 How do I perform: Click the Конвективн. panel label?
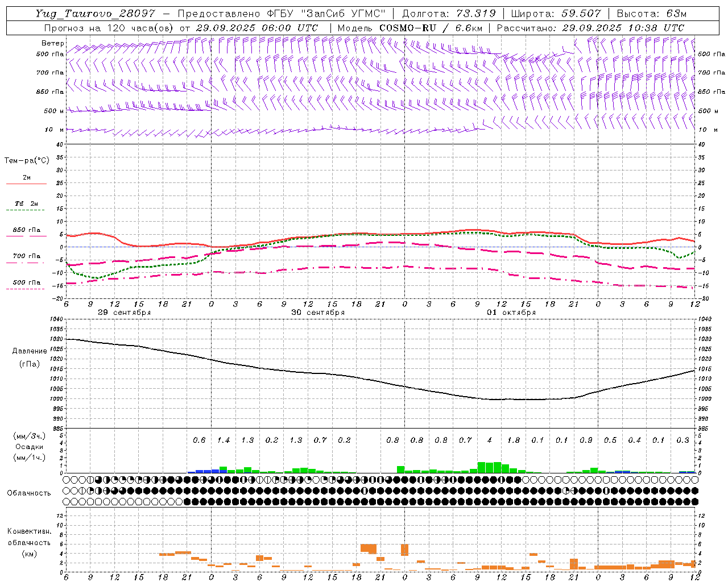[29, 531]
